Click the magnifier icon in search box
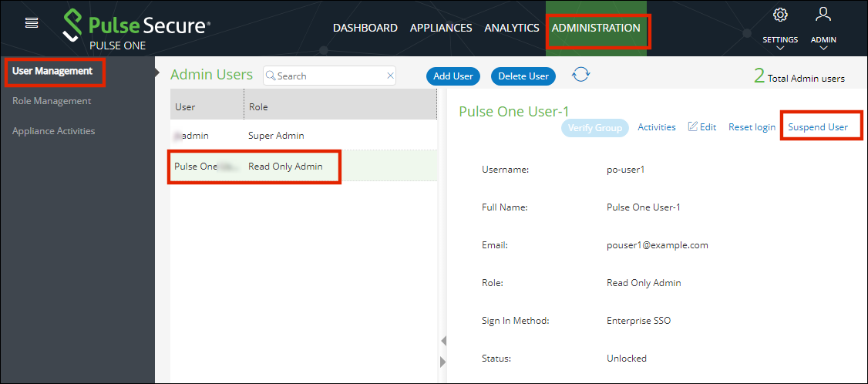 click(271, 76)
